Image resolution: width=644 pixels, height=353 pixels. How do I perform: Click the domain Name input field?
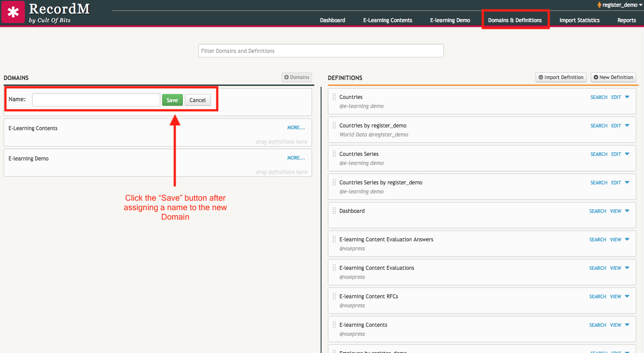[x=96, y=100]
